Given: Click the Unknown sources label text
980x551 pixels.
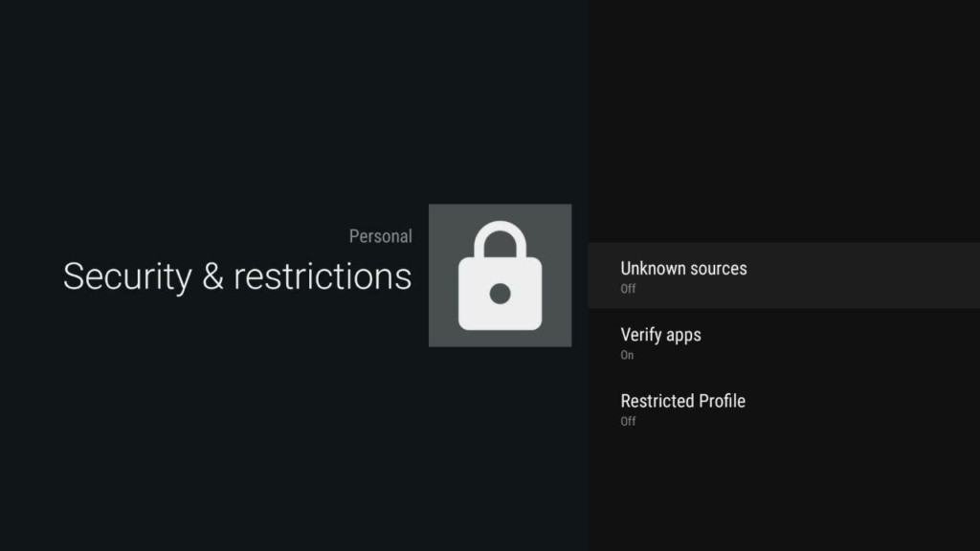Looking at the screenshot, I should coord(683,268).
